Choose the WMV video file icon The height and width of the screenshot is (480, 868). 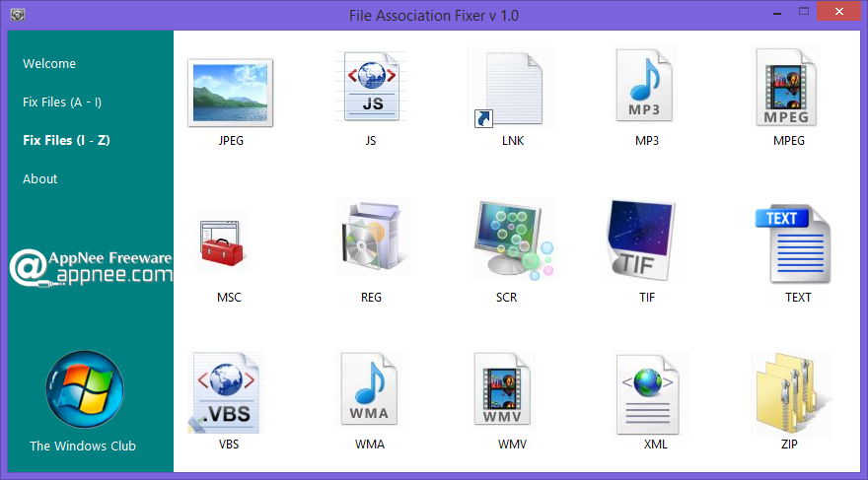pyautogui.click(x=502, y=389)
